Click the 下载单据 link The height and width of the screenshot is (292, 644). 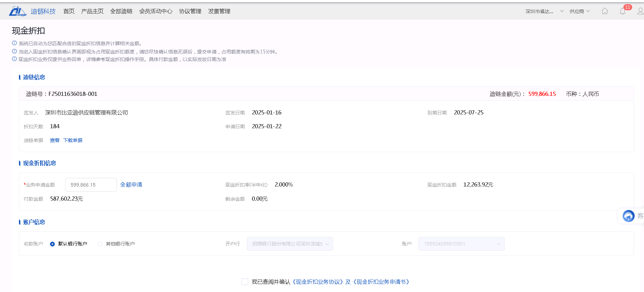click(73, 140)
